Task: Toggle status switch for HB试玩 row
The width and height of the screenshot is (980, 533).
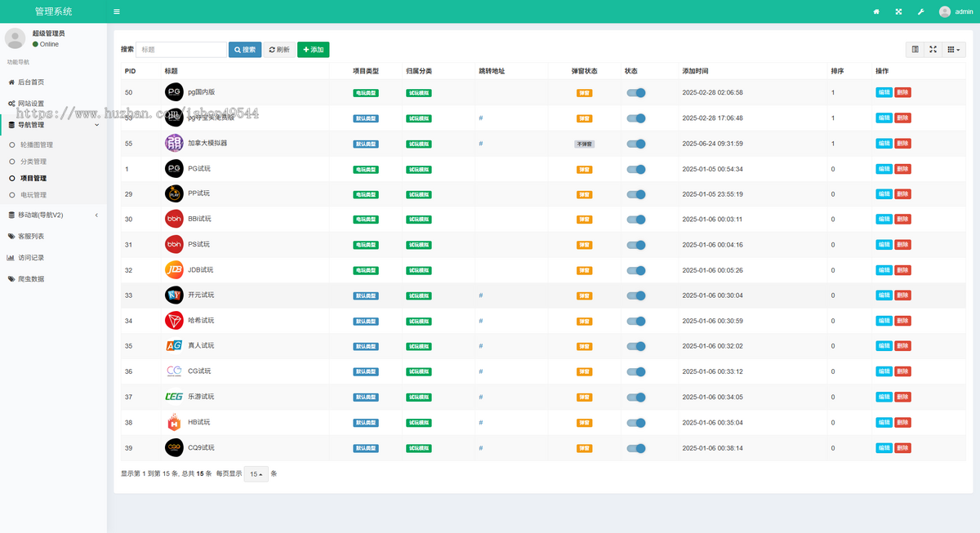Action: pos(636,423)
